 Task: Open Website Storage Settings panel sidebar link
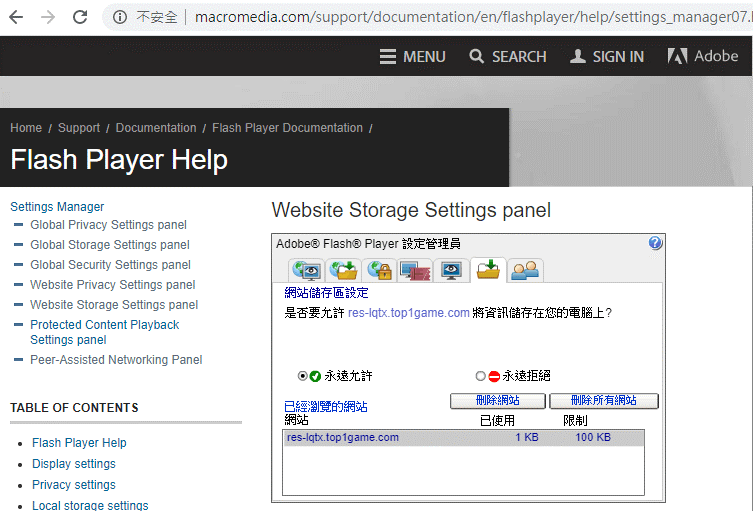(x=114, y=305)
